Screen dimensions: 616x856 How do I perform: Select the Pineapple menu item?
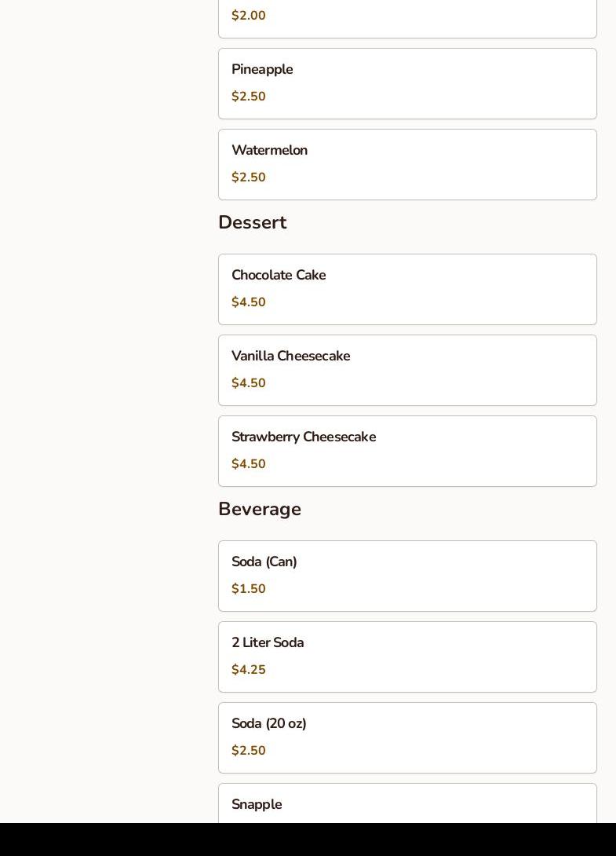262,70
